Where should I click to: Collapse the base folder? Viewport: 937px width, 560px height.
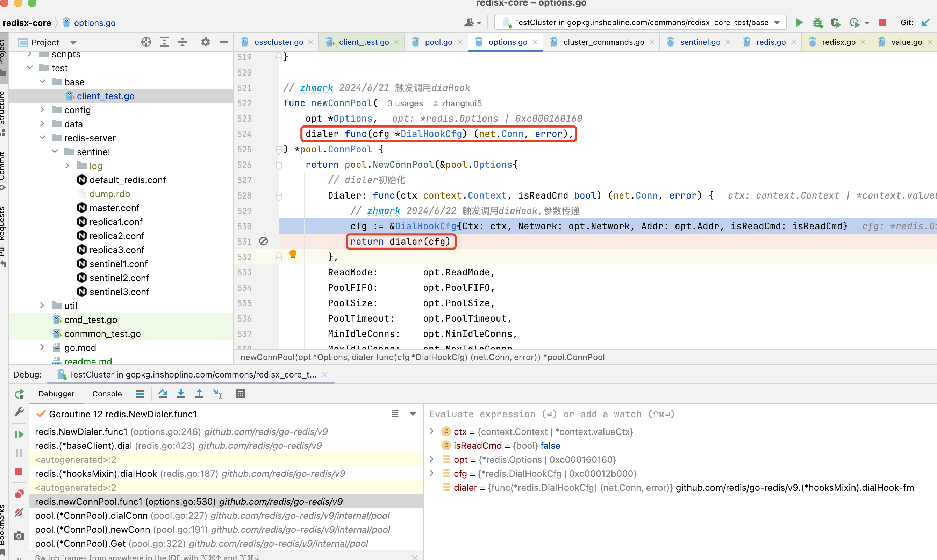click(42, 81)
